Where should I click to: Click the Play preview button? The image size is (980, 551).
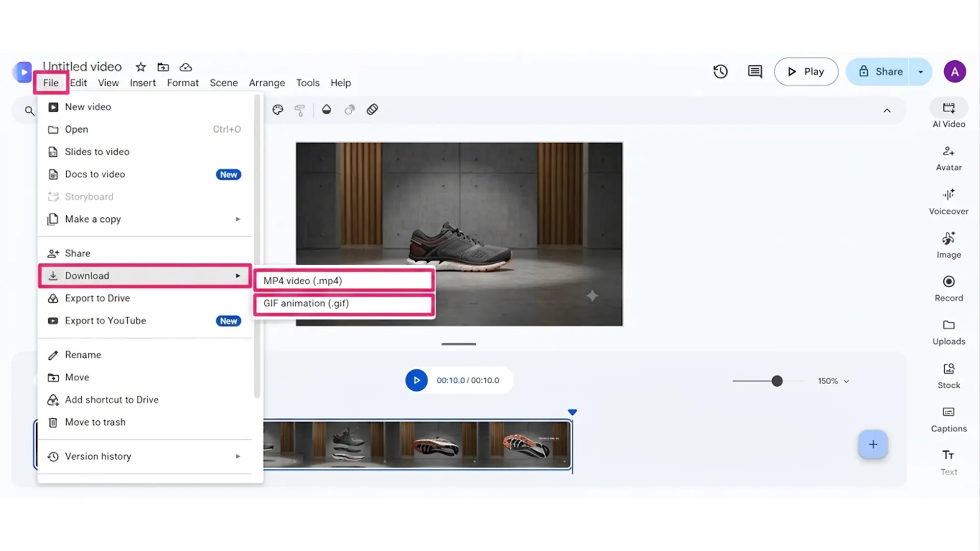click(806, 72)
